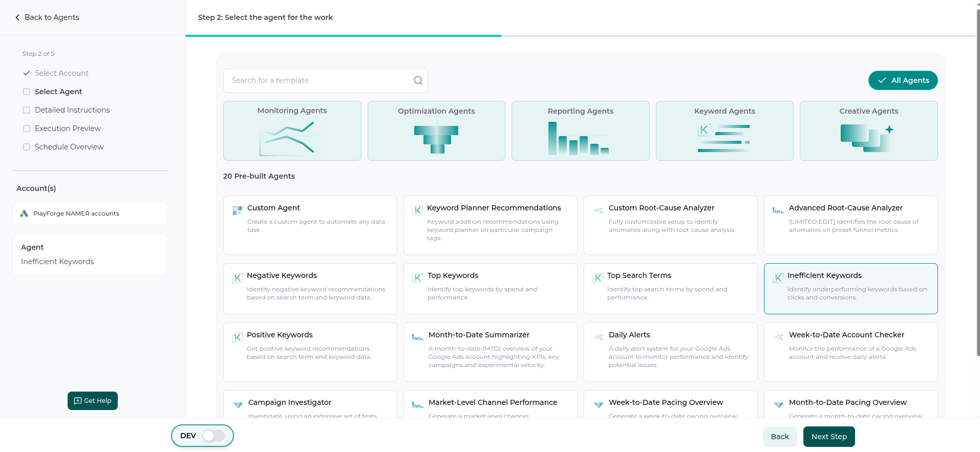The width and height of the screenshot is (980, 452).
Task: Open the Reporting Agents category
Action: coord(580,131)
